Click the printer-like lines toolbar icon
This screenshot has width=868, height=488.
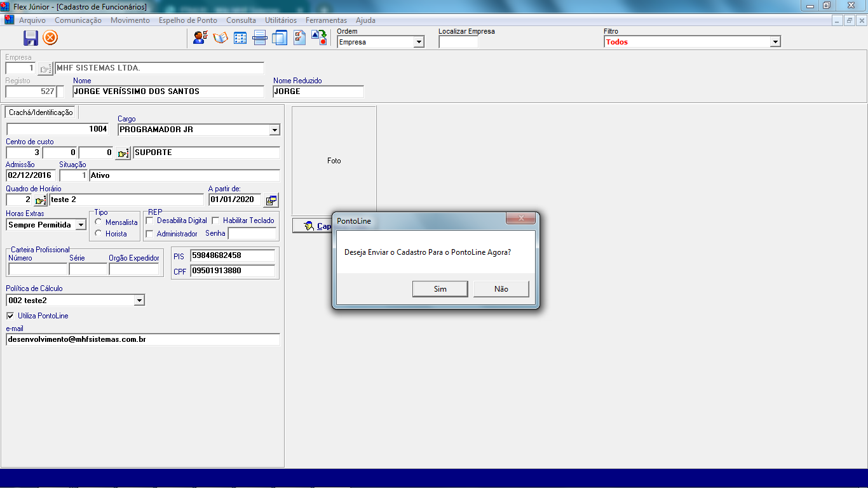coord(259,37)
